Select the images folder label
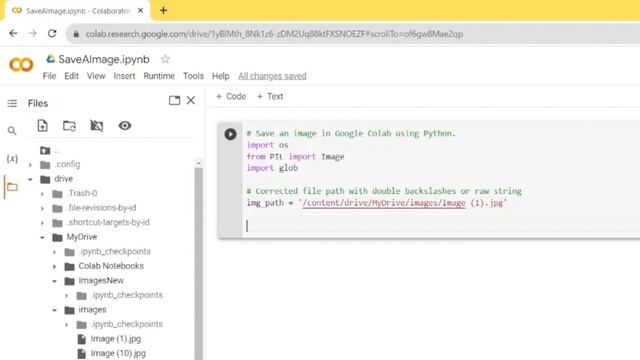Image resolution: width=640 pixels, height=360 pixels. [92, 309]
